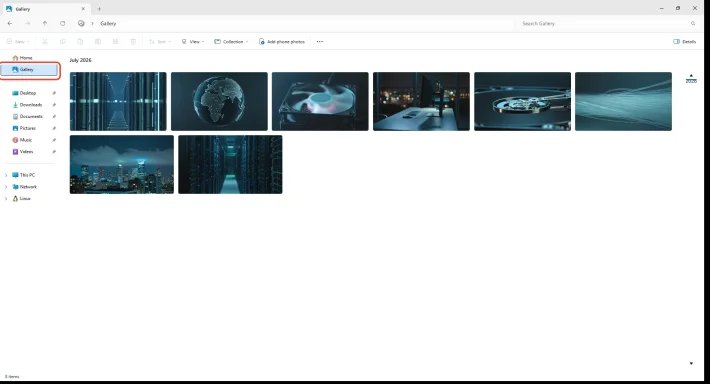Click the July 2026 group heading
This screenshot has width=710, height=384.
80,60
